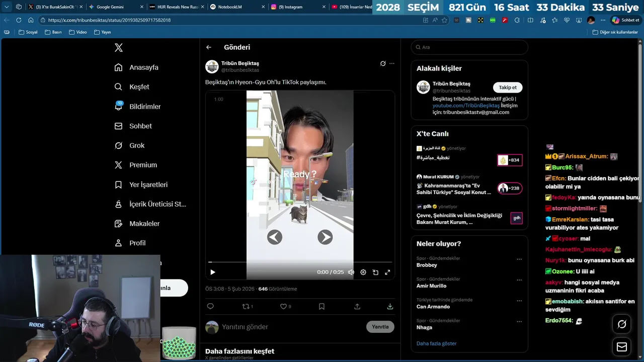Play the video

[x=213, y=272]
